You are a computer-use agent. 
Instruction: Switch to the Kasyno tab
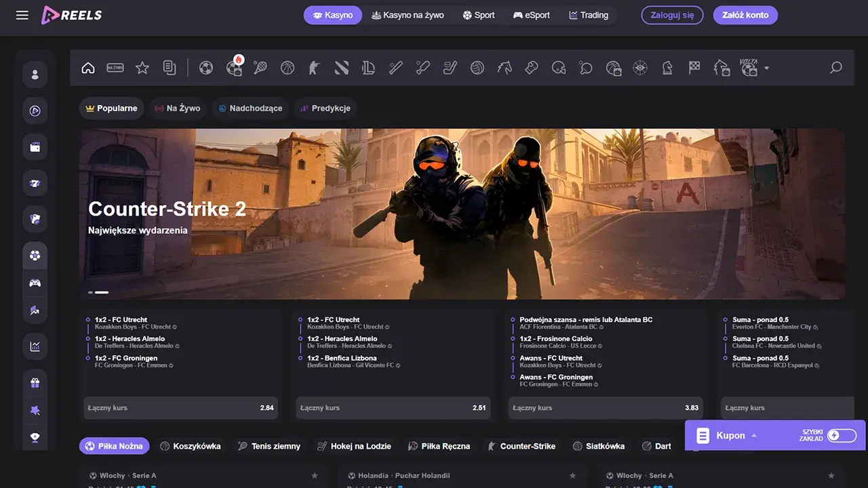point(333,15)
